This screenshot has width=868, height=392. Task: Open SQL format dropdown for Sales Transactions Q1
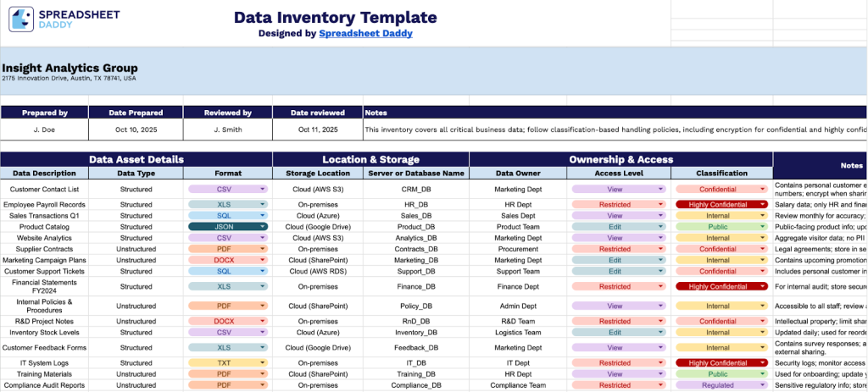click(x=263, y=216)
